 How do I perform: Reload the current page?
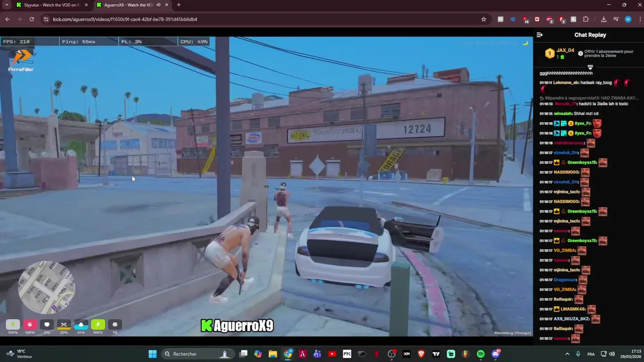click(x=31, y=19)
